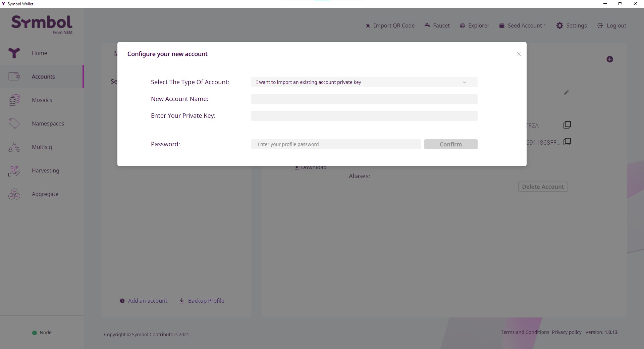This screenshot has height=349, width=644.
Task: Open the Home page icon
Action: pyautogui.click(x=14, y=53)
